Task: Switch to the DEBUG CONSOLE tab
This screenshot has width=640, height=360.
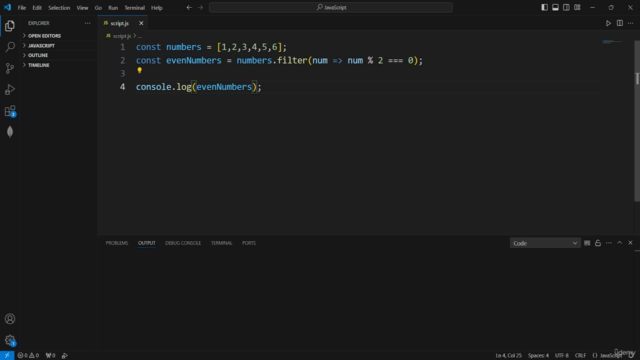Action: (183, 243)
